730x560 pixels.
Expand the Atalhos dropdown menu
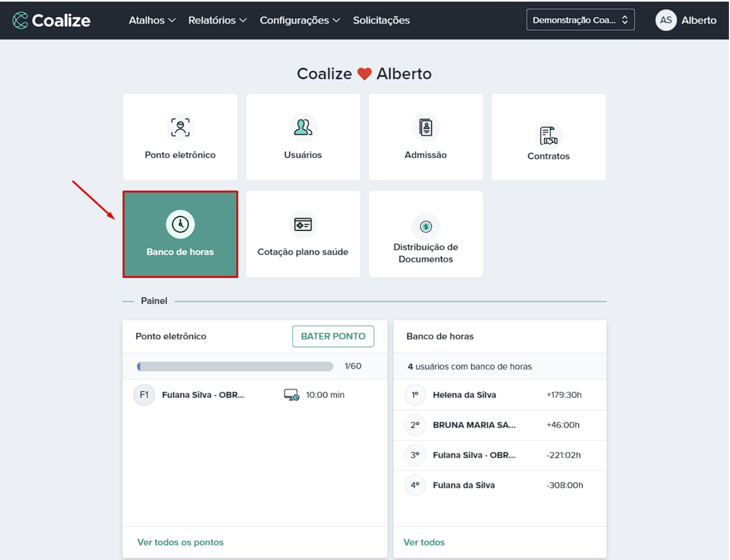pyautogui.click(x=152, y=20)
